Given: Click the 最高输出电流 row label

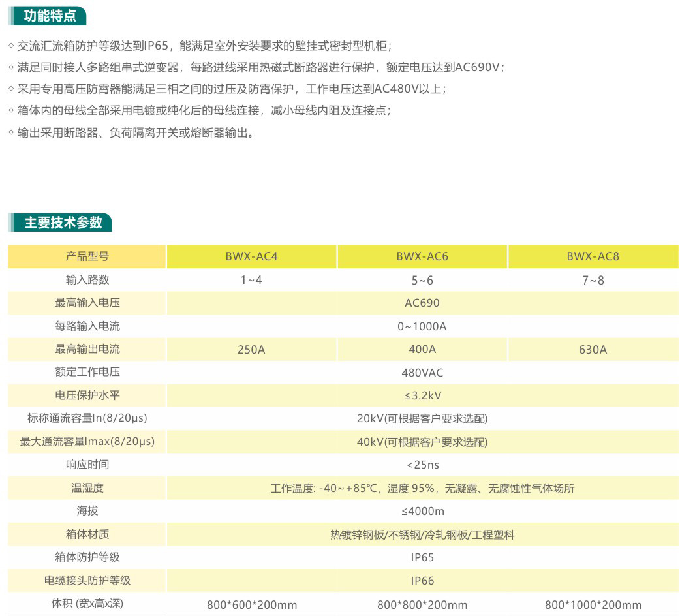Looking at the screenshot, I should click(x=87, y=349).
